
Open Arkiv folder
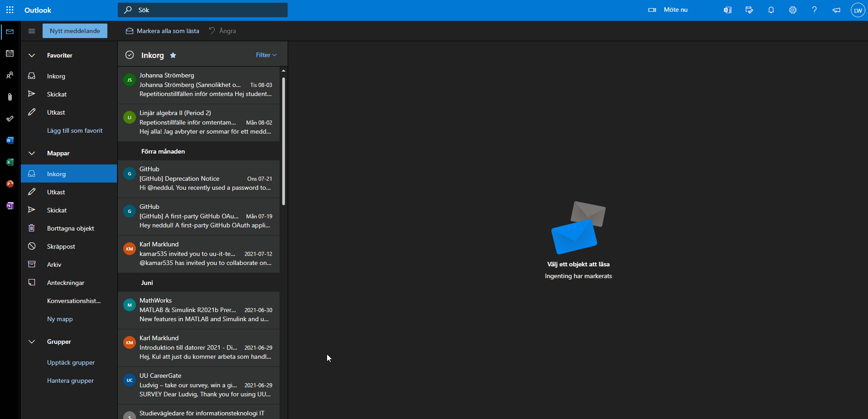[69, 265]
